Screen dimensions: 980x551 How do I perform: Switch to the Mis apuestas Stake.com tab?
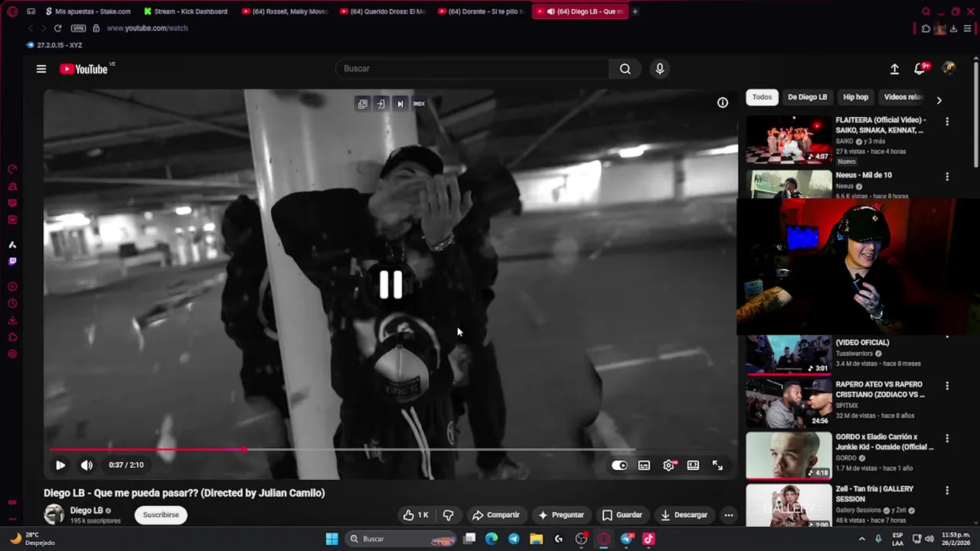pyautogui.click(x=88, y=11)
